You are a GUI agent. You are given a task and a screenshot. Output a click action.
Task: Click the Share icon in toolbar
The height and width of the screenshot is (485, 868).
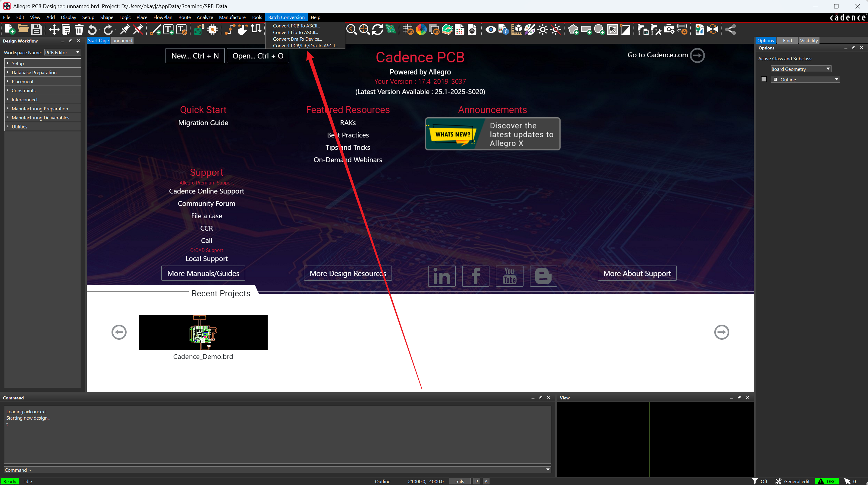(730, 30)
